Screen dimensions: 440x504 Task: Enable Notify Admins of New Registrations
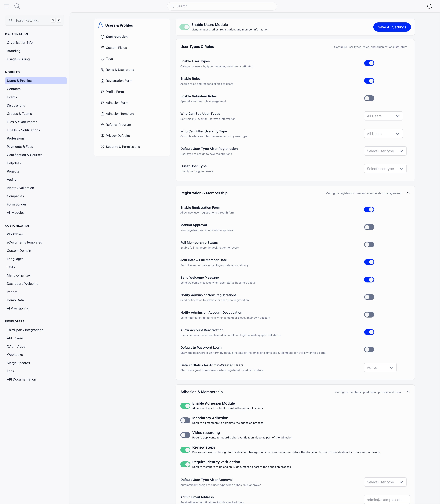point(369,297)
